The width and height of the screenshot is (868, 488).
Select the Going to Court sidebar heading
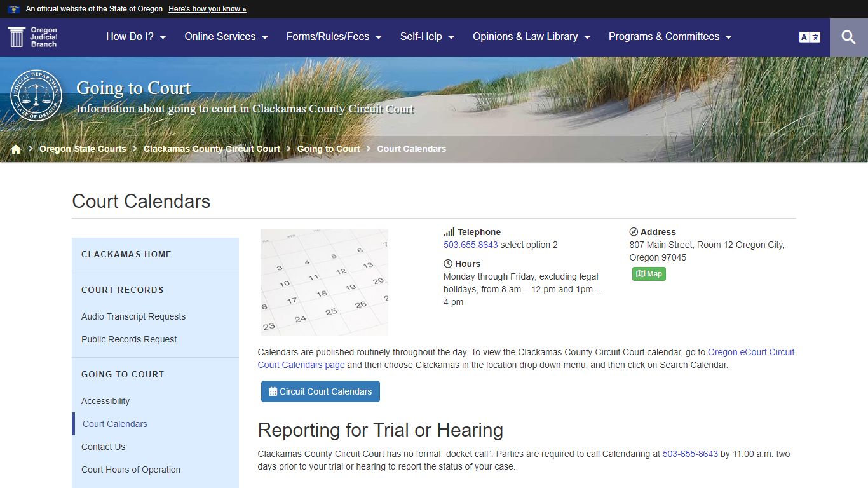click(x=123, y=374)
